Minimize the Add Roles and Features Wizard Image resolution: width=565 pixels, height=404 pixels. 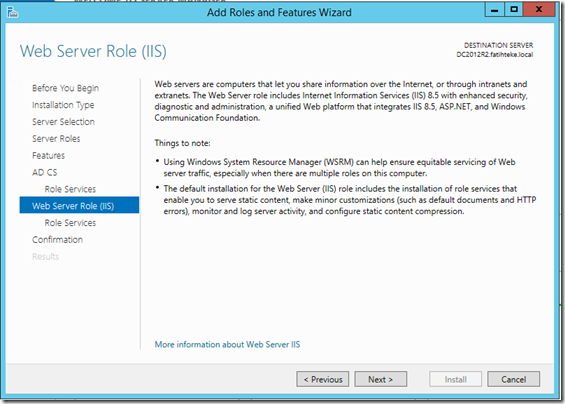[495, 10]
